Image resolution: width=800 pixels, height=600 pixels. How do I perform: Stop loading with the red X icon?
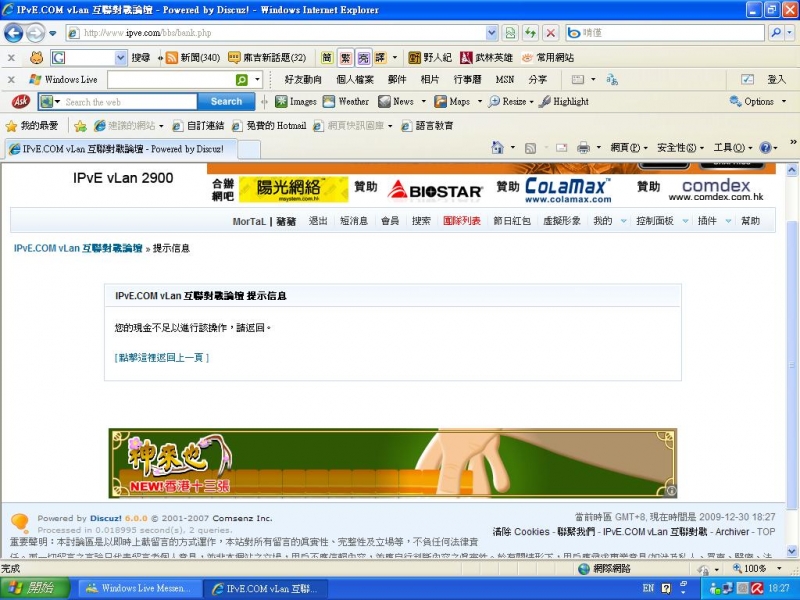551,33
